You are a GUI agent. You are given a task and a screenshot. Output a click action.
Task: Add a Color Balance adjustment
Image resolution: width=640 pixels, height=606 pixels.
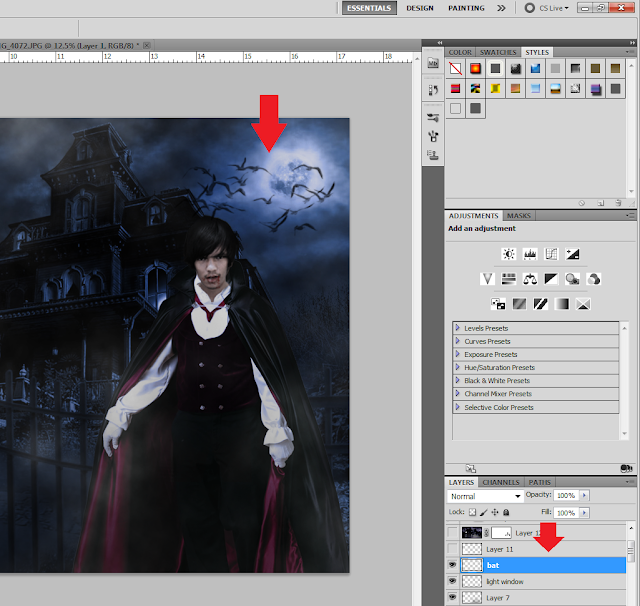[x=530, y=279]
